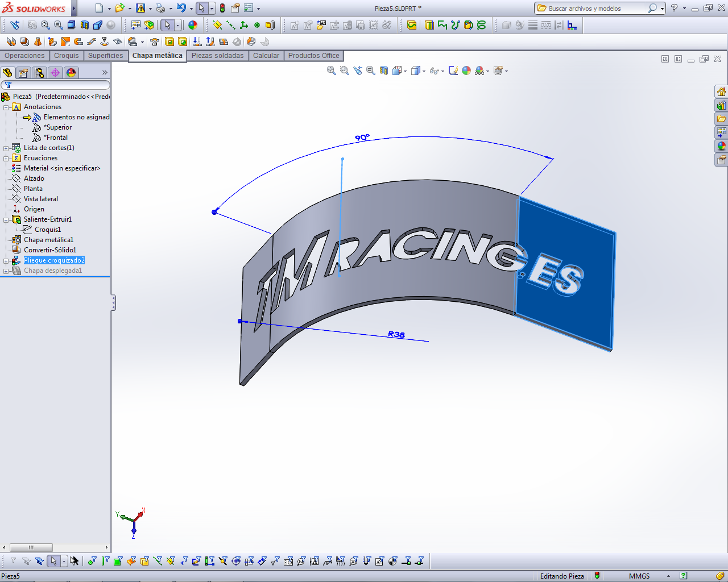The width and height of the screenshot is (728, 582).
Task: Open the DimXpertManager tab icon
Action: click(55, 73)
